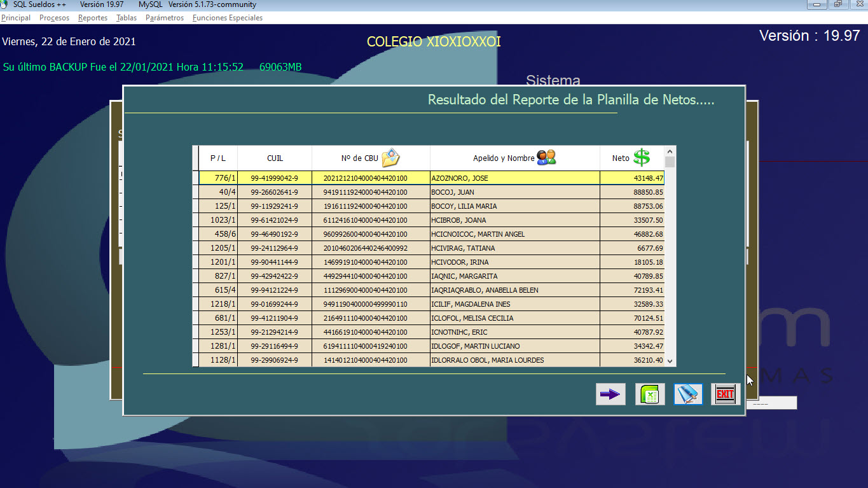Select the row HCIVIRAG, TATIANA
Viewport: 868px width, 488px height.
click(432, 248)
